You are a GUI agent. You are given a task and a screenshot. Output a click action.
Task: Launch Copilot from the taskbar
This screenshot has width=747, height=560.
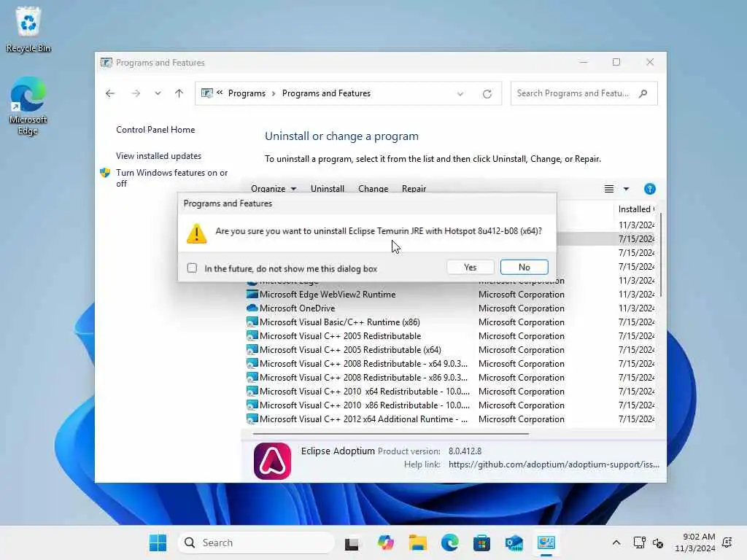point(385,542)
